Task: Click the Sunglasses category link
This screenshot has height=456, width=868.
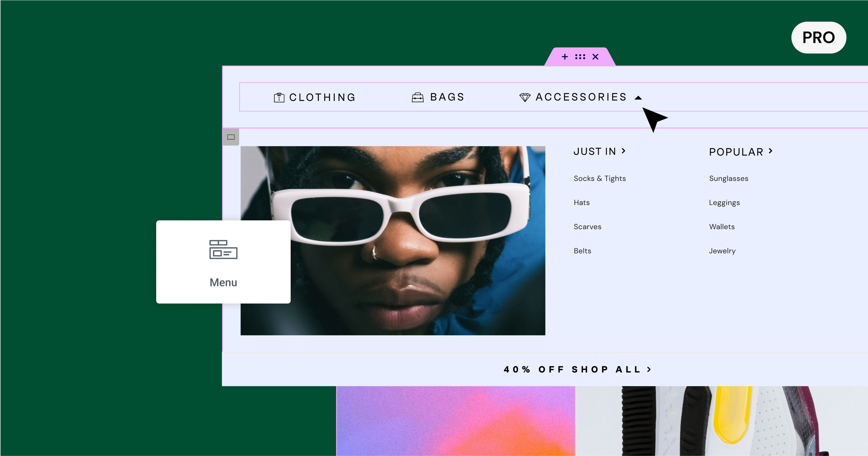Action: (x=728, y=178)
